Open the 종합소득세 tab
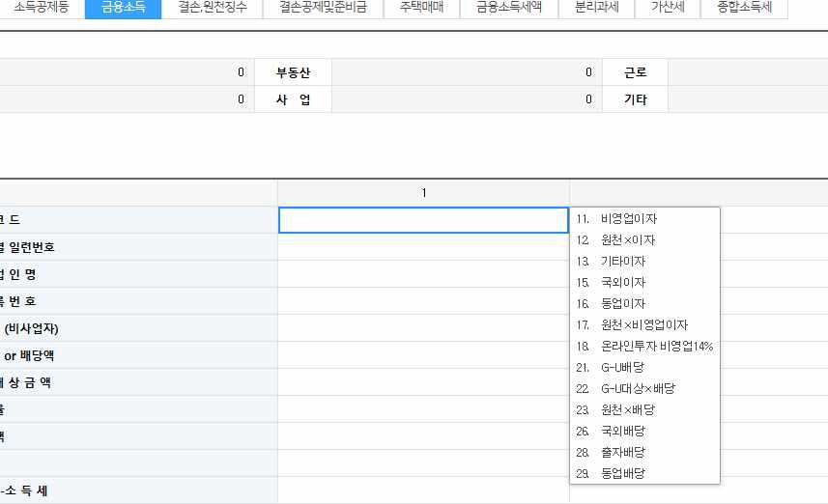This screenshot has height=504, width=828. [x=744, y=8]
